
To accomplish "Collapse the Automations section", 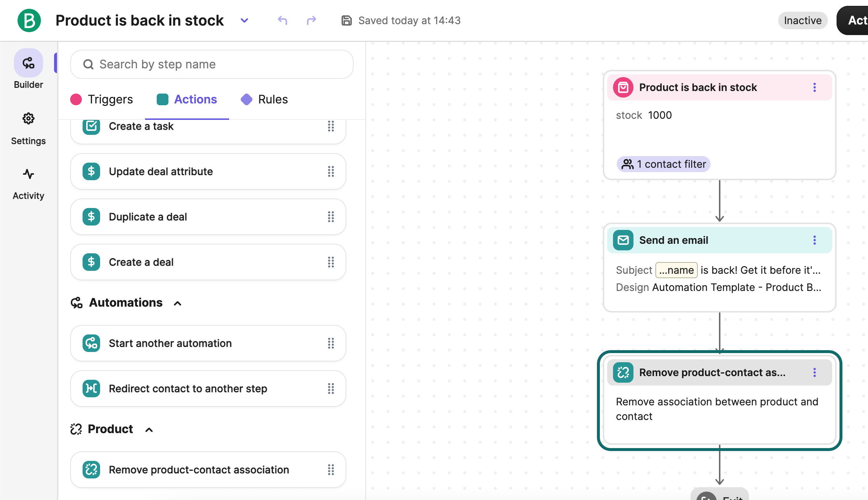I will (178, 303).
